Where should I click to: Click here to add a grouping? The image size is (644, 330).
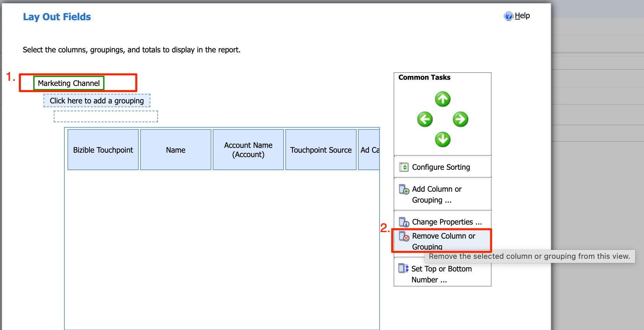(x=97, y=100)
